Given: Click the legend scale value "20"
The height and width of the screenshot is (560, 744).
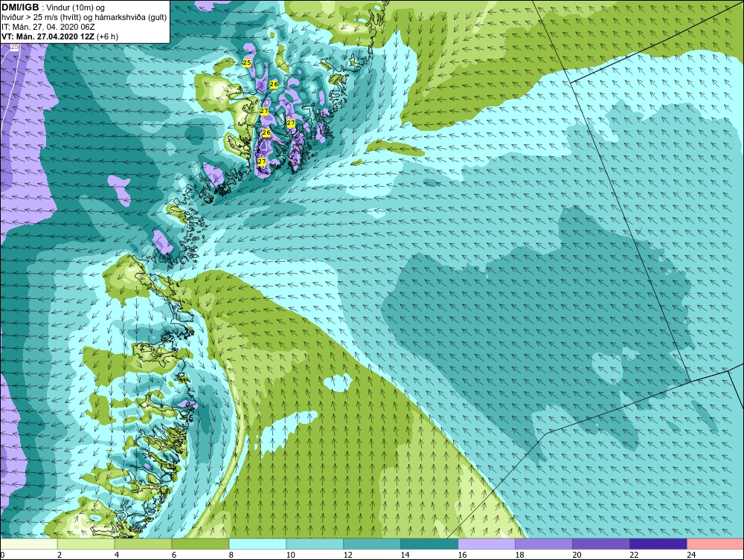Looking at the screenshot, I should (x=577, y=555).
